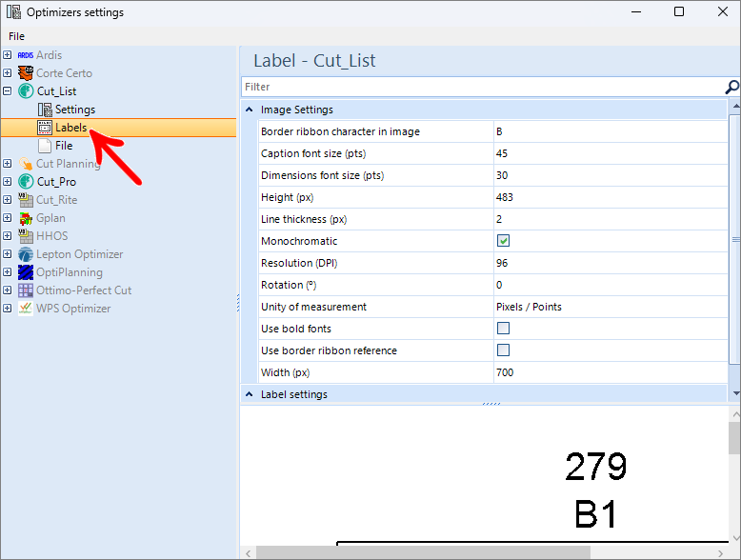
Task: Select the Labels tree item
Action: pyautogui.click(x=70, y=128)
